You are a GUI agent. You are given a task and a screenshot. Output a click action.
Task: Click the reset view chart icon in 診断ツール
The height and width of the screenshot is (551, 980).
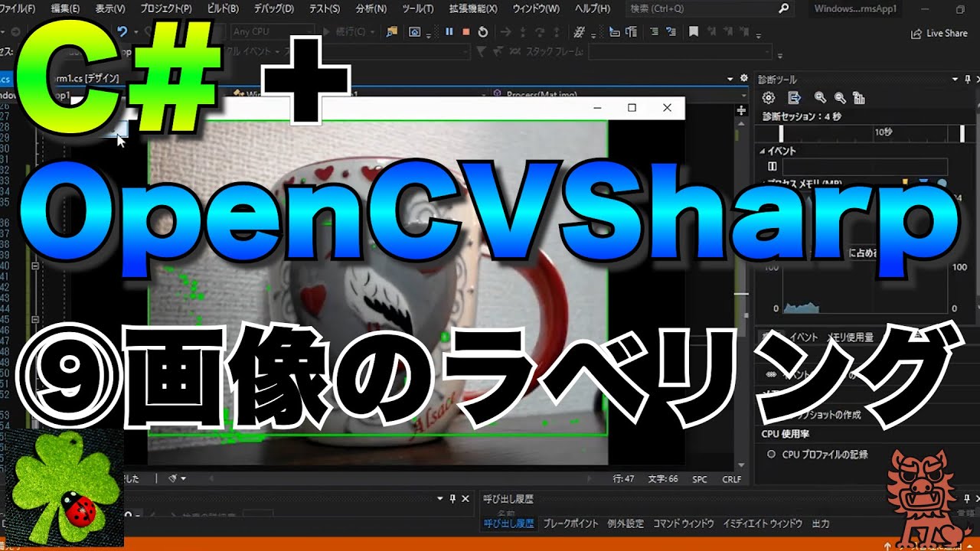coord(858,97)
